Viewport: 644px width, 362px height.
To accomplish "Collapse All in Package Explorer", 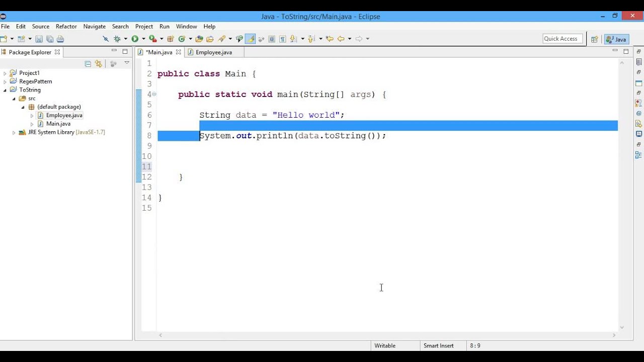I will [88, 64].
